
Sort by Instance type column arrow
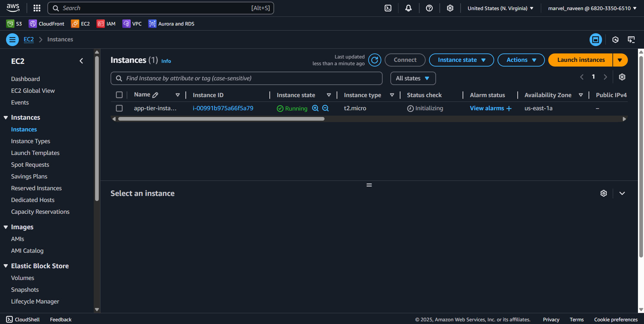point(392,95)
